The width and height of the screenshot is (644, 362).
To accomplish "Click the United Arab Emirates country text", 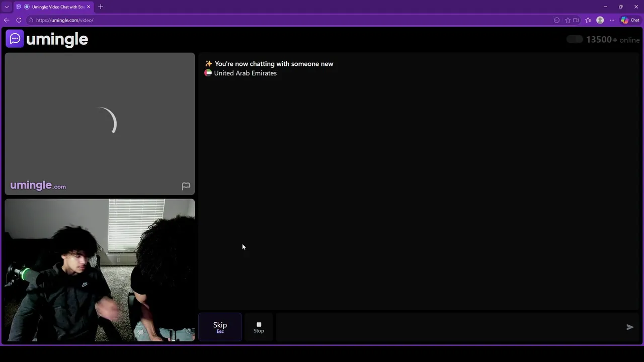I will pos(245,73).
